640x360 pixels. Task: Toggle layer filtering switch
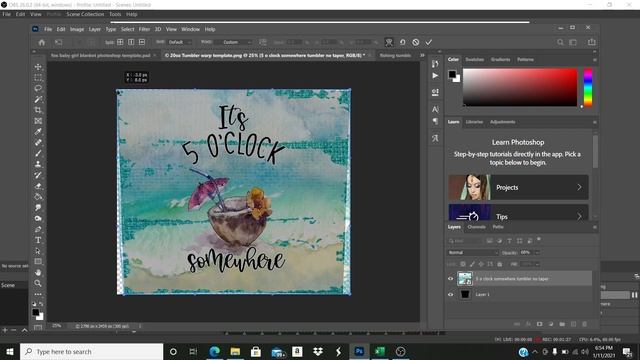click(x=539, y=240)
